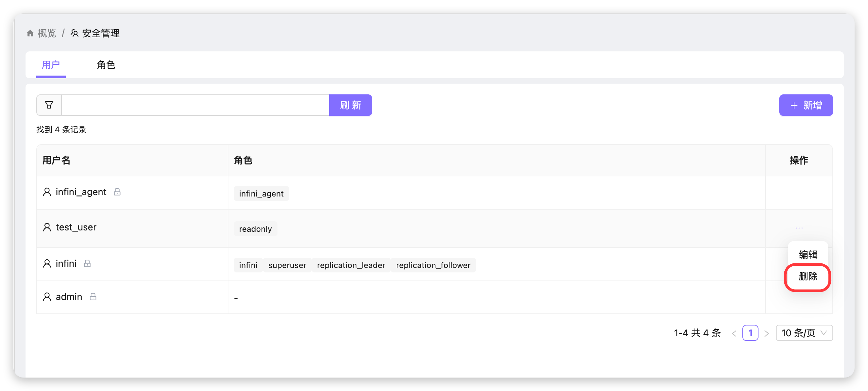Focus the user search input field
Viewport: 868px width, 391px height.
(195, 105)
